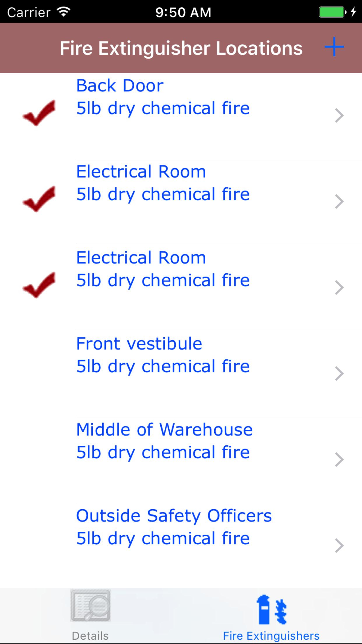Tap the Back Door location title
Screen dimensions: 362x644
pos(120,86)
